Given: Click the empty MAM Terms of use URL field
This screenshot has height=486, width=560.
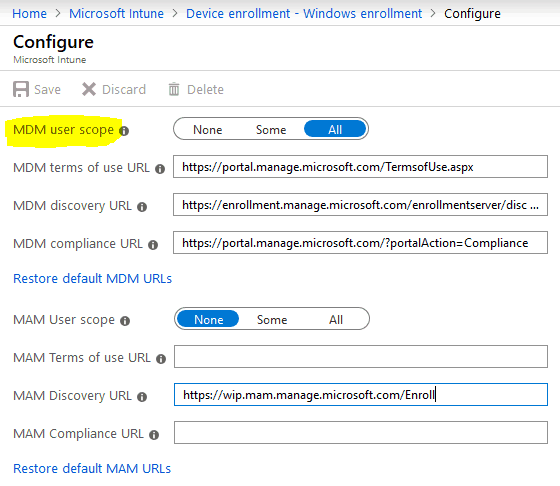Looking at the screenshot, I should tap(361, 356).
